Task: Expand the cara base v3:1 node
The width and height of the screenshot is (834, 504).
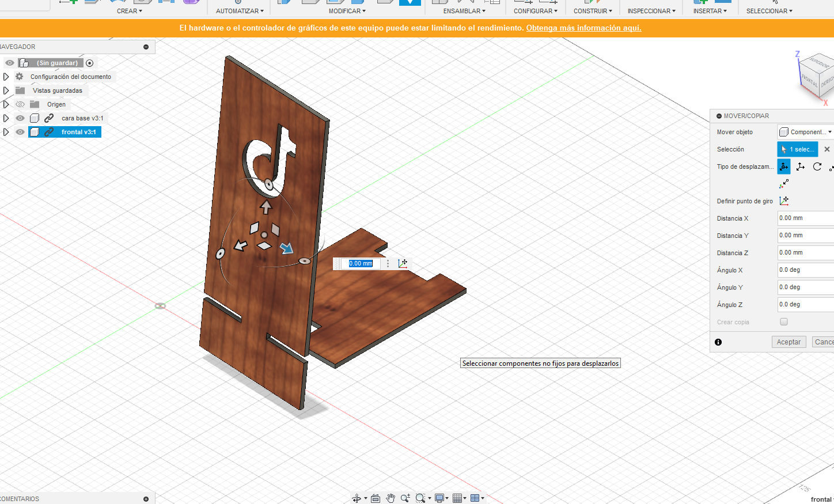Action: point(6,118)
